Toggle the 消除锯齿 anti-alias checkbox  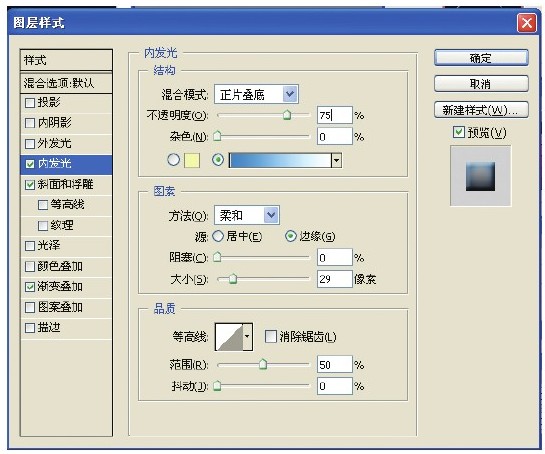point(270,337)
